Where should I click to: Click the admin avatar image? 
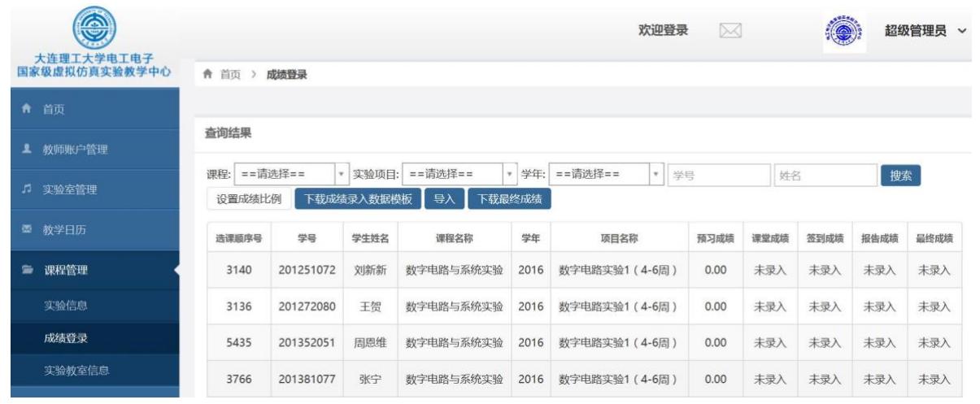pyautogui.click(x=843, y=32)
